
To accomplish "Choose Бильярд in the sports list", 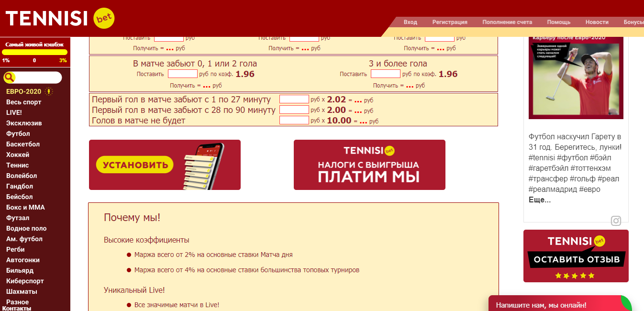I will (x=20, y=270).
